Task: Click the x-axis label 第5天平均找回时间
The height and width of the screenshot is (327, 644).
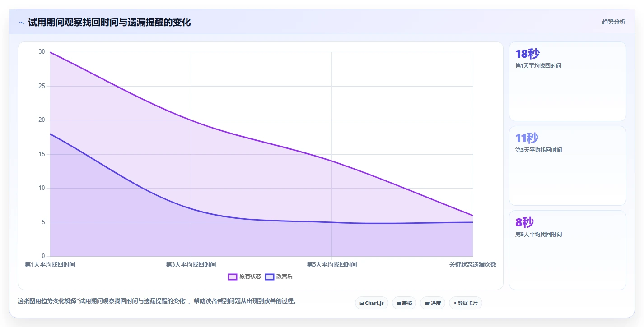Action: coord(331,264)
